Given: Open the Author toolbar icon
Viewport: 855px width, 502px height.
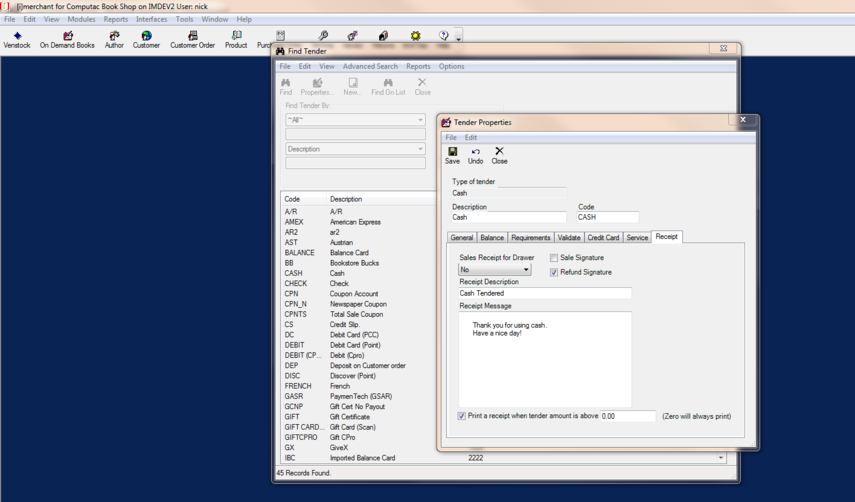Looking at the screenshot, I should [114, 40].
